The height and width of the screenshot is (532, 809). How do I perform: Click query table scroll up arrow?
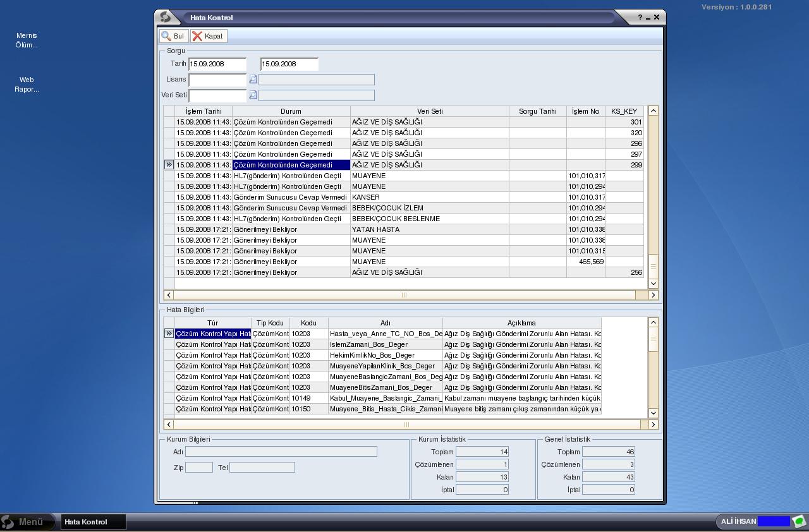[x=654, y=111]
